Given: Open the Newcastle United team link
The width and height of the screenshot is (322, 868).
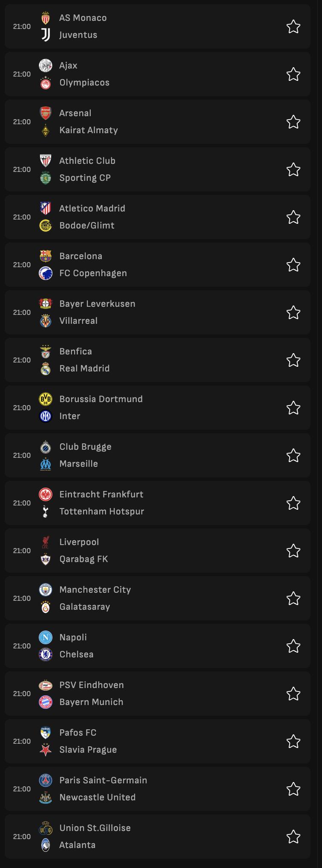Looking at the screenshot, I should [98, 797].
